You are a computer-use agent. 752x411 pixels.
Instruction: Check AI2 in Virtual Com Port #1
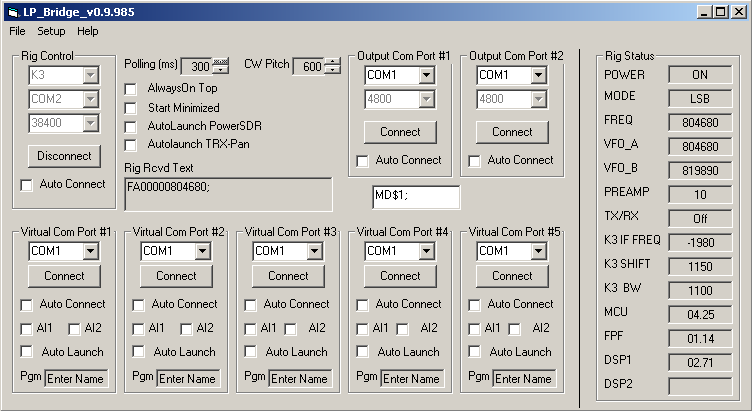[74, 329]
